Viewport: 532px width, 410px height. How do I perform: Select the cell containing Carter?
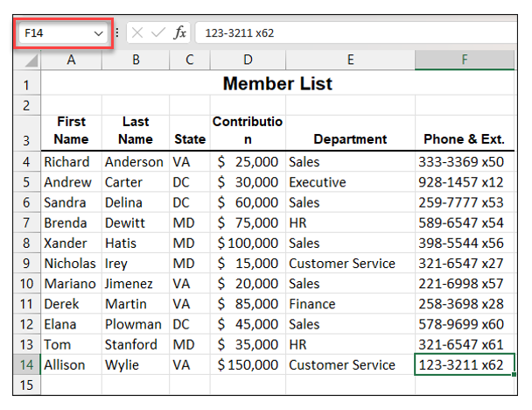(136, 182)
